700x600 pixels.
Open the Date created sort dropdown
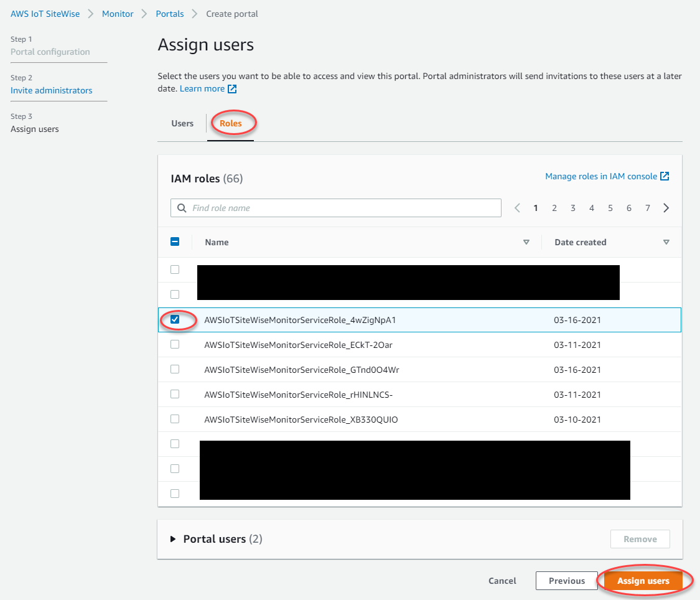click(x=666, y=241)
